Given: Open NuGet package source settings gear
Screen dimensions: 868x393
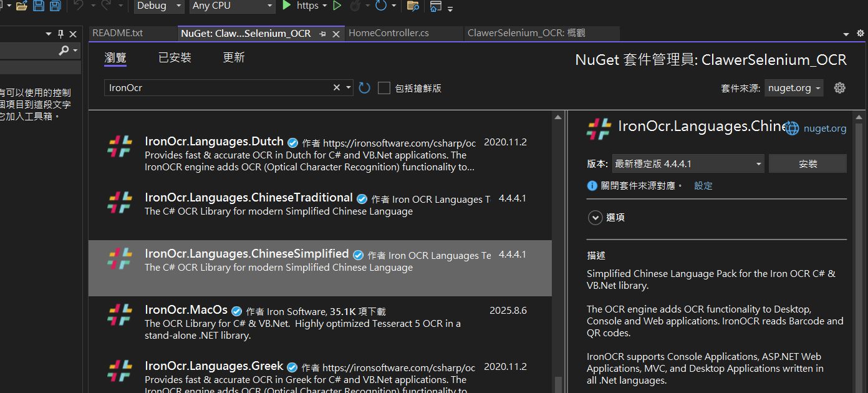Looking at the screenshot, I should coord(840,88).
